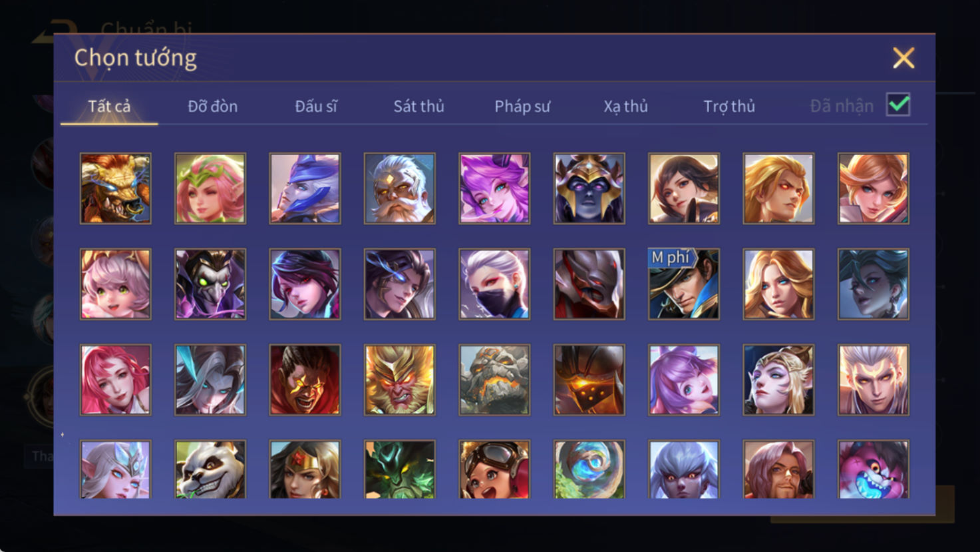Select the goggles pilot girl hero
Screen dimensions: 980x552
[x=494, y=469]
